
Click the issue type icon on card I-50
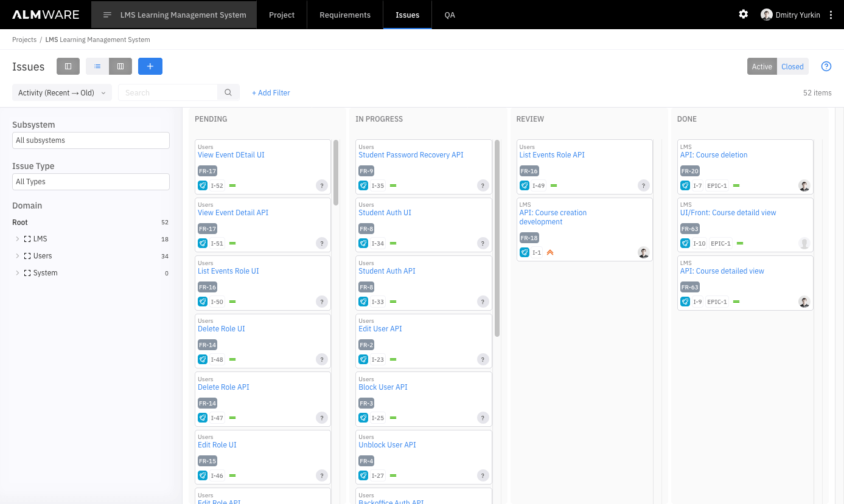pos(203,302)
